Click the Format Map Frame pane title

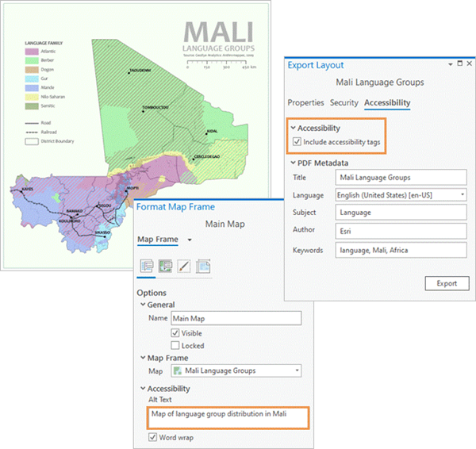click(x=175, y=207)
